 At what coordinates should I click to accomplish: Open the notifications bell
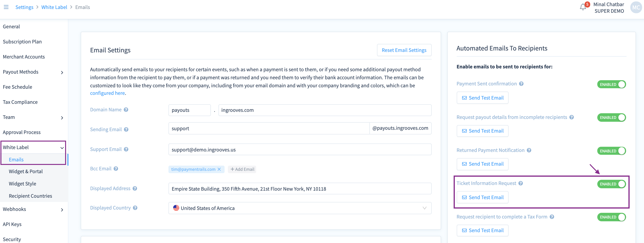[583, 7]
